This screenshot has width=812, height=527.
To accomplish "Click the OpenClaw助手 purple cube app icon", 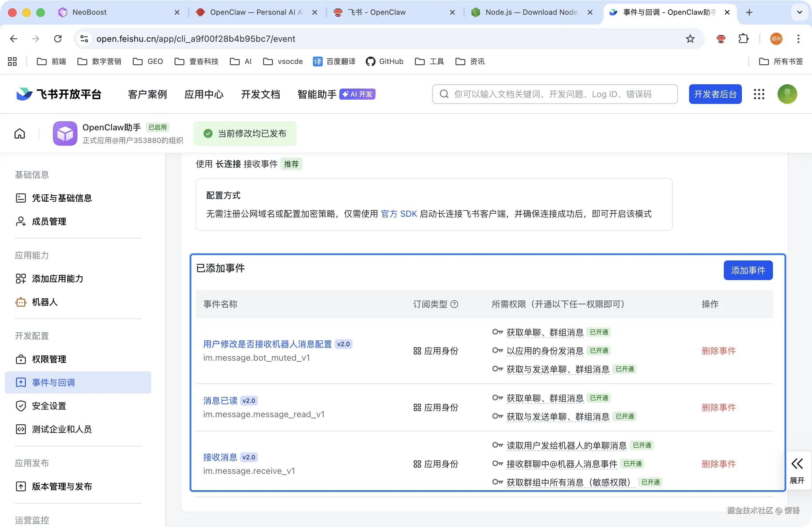I will pyautogui.click(x=65, y=133).
